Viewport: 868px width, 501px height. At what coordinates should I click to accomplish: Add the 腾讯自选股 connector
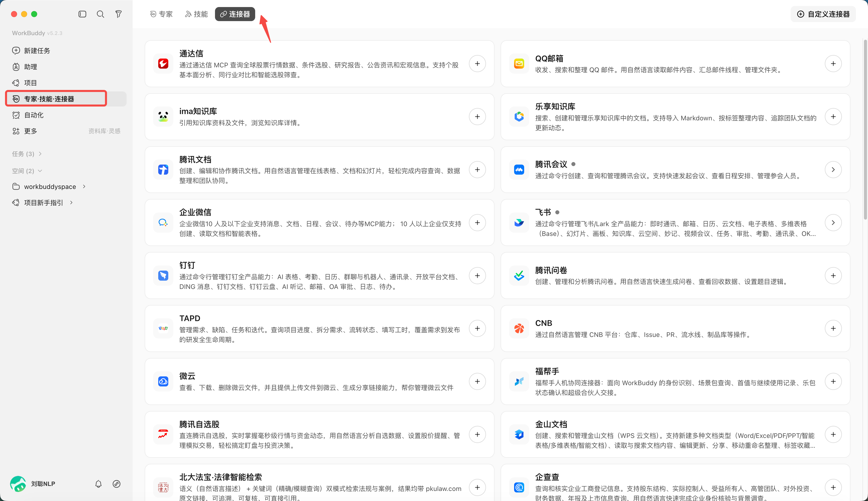click(477, 434)
